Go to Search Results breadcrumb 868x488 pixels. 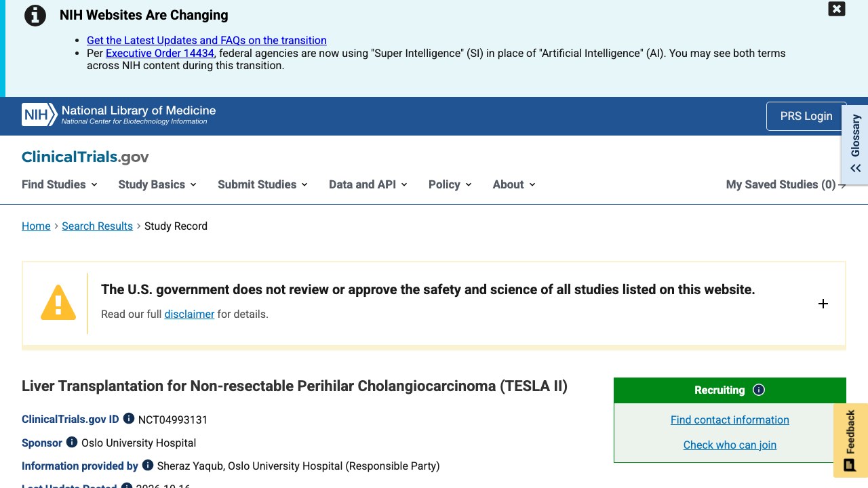pos(97,226)
